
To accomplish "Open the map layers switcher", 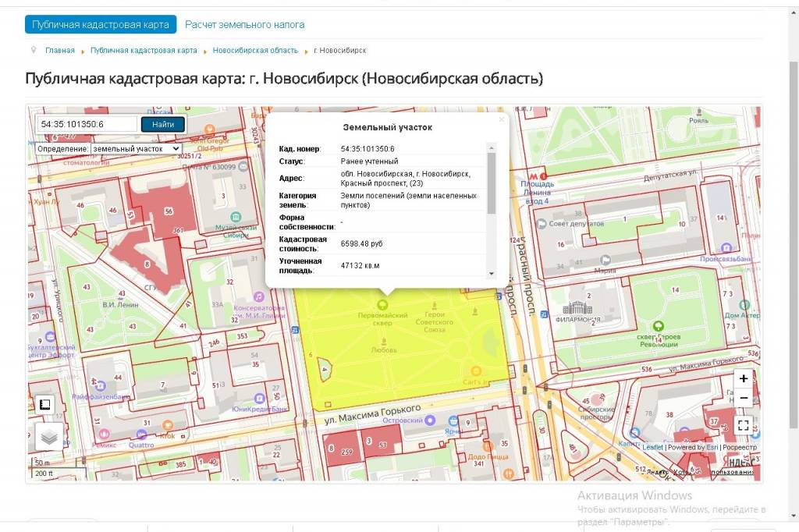I will tap(48, 437).
